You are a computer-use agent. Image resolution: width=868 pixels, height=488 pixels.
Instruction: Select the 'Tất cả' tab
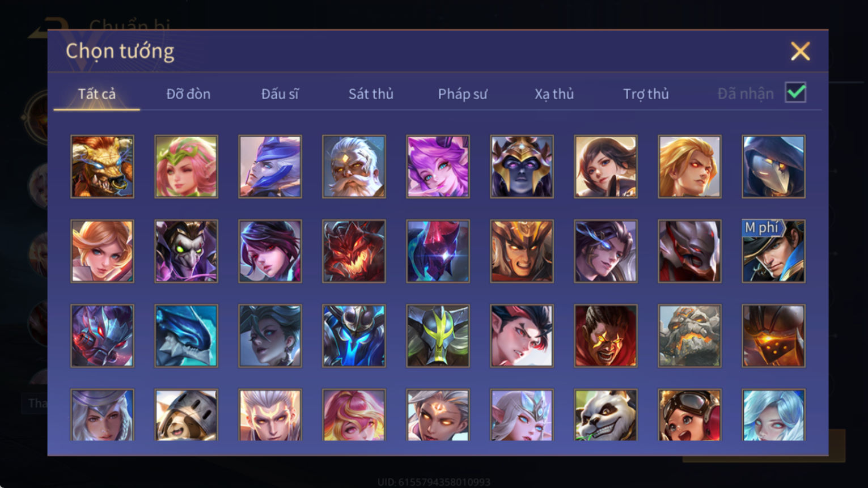tap(96, 94)
